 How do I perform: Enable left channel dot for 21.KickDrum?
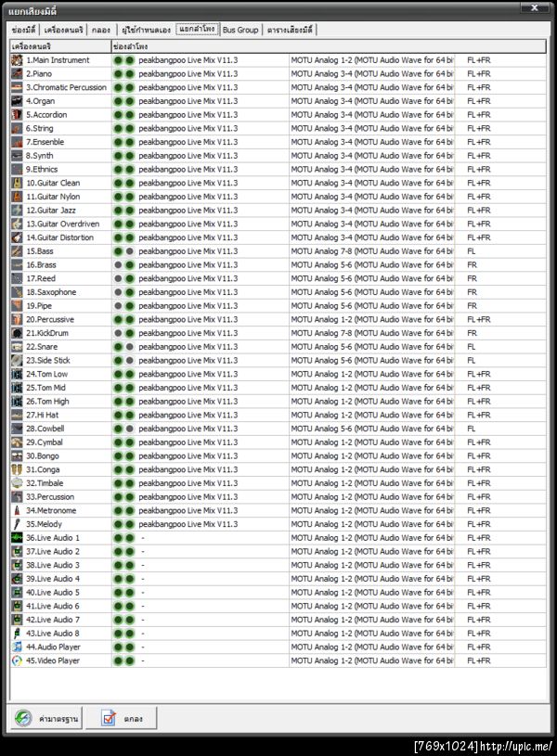pyautogui.click(x=118, y=333)
